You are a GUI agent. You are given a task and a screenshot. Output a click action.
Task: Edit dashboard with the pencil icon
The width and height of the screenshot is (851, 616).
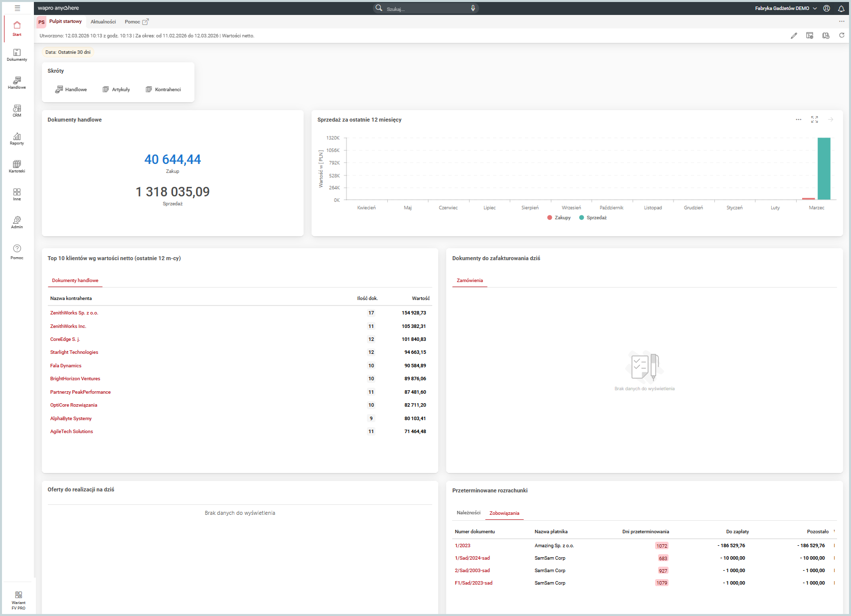[x=794, y=35]
